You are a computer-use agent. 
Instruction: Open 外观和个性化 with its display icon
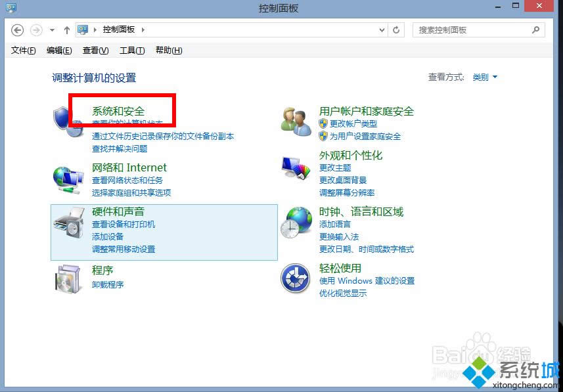[296, 167]
